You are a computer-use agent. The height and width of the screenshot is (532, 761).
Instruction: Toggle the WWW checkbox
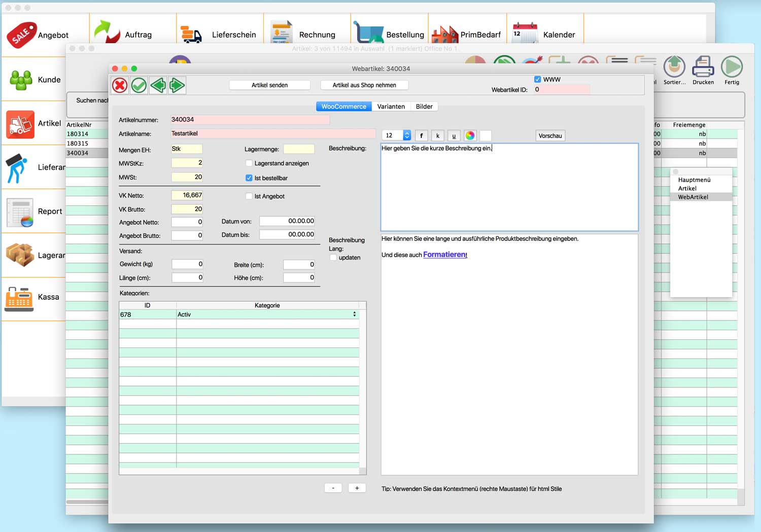(538, 80)
